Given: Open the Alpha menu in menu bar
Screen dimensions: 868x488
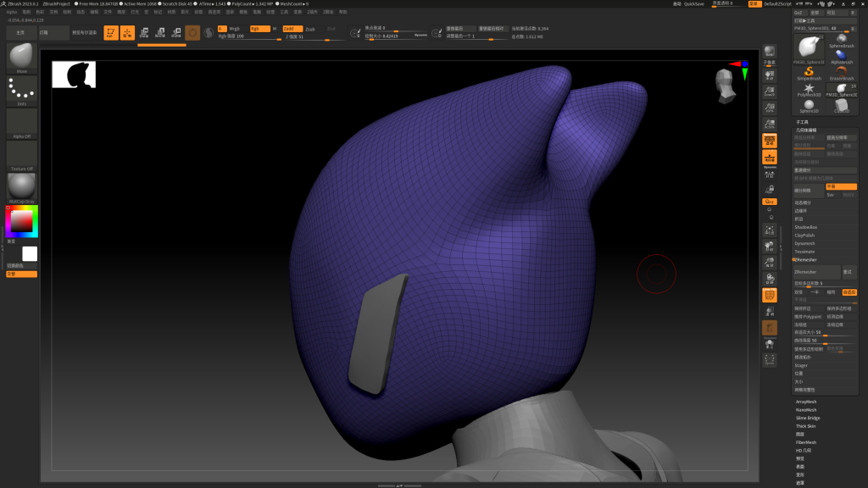Looking at the screenshot, I should tap(12, 12).
